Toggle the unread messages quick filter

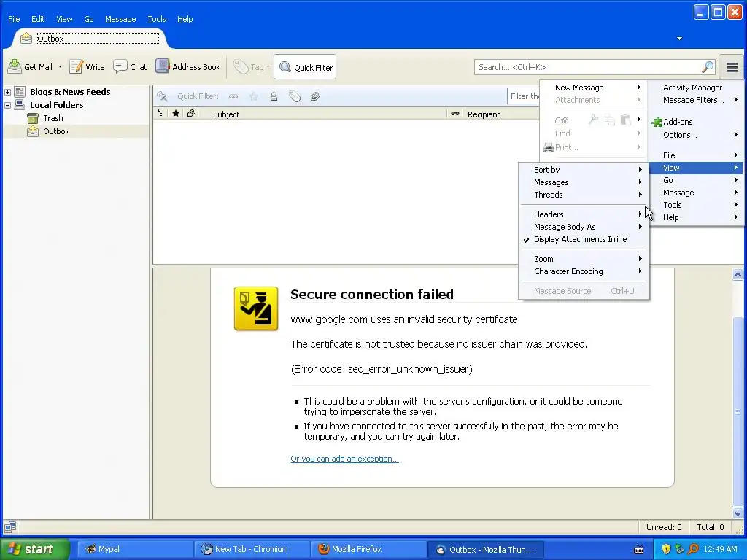tap(233, 97)
